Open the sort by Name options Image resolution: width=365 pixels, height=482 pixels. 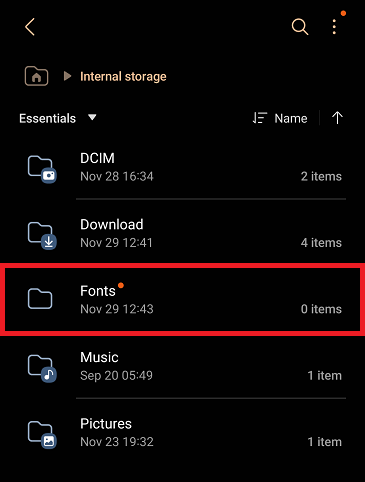tap(280, 118)
